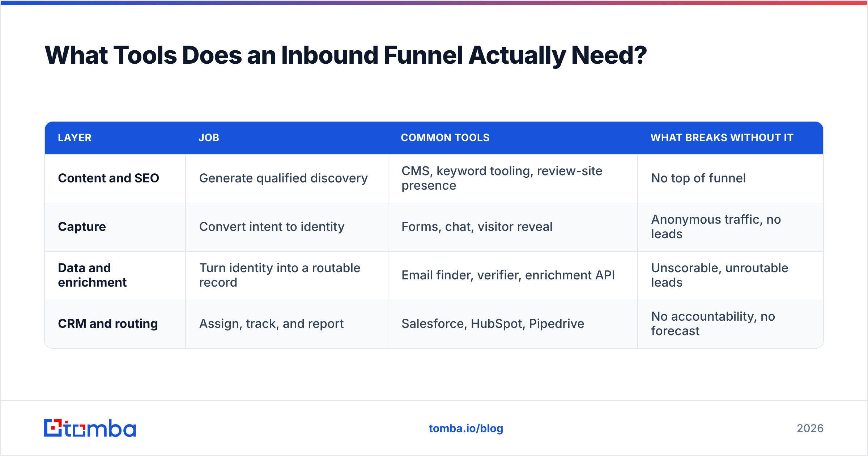
Task: Select 'Generate qualified discovery' cell
Action: [x=287, y=178]
